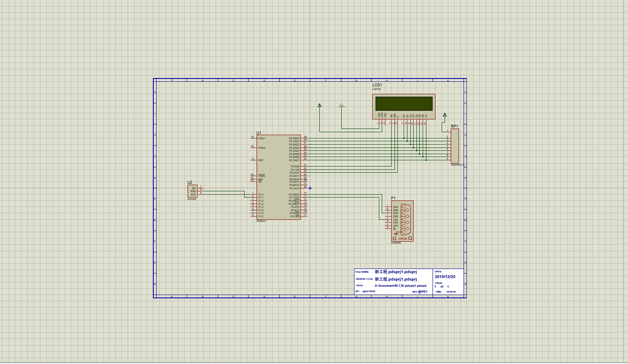Click the P3.1/TXD pin label on U1
This screenshot has width=628, height=364.
point(294,197)
